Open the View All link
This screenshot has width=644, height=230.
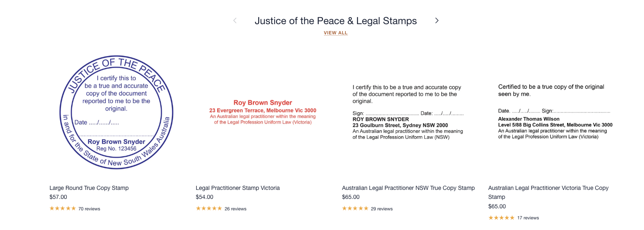tap(336, 33)
